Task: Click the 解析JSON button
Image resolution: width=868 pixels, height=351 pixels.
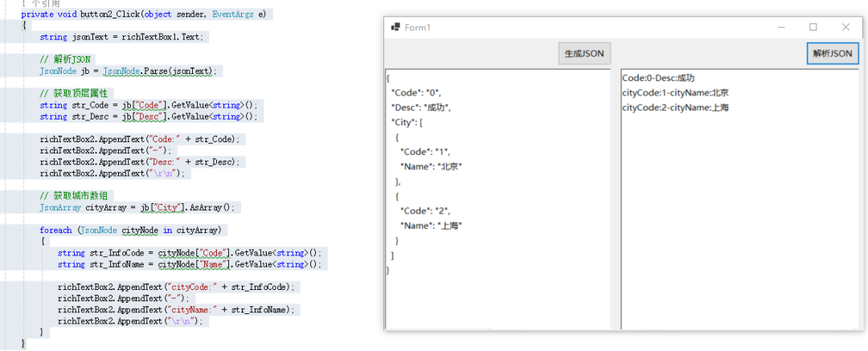Action: point(832,54)
